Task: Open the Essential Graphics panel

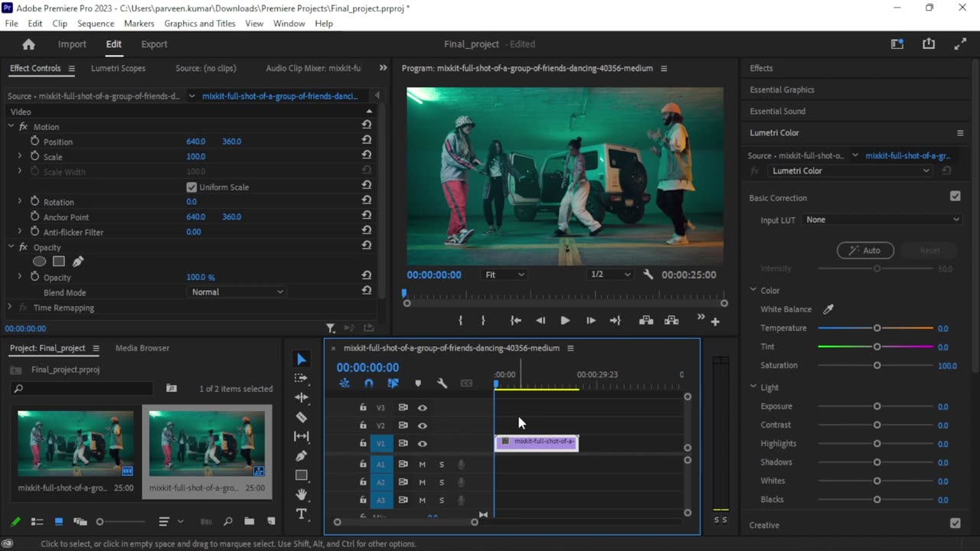Action: pyautogui.click(x=782, y=90)
